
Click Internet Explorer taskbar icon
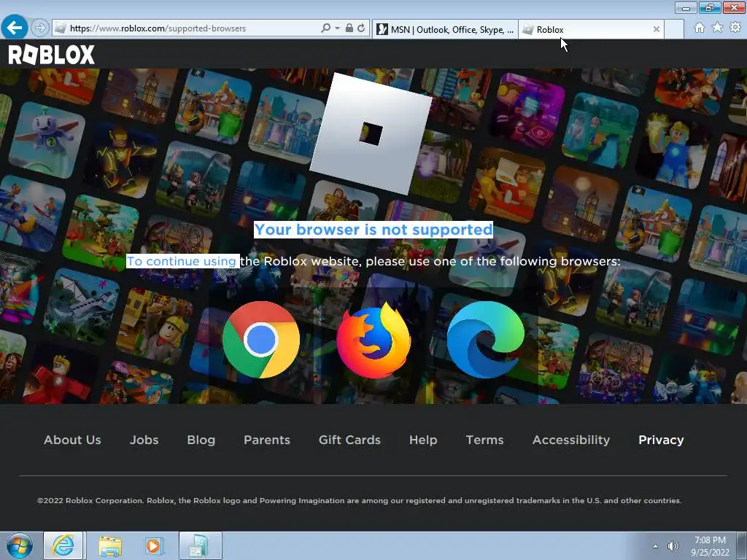[63, 545]
